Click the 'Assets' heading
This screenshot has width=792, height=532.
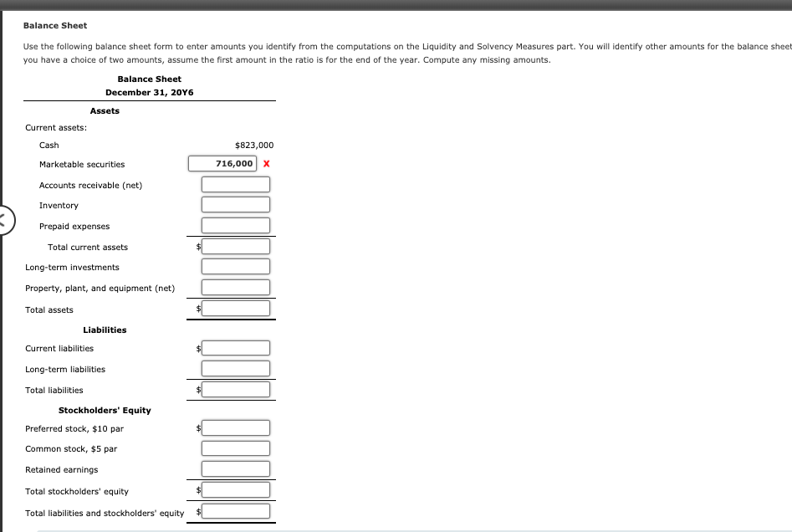(x=105, y=110)
